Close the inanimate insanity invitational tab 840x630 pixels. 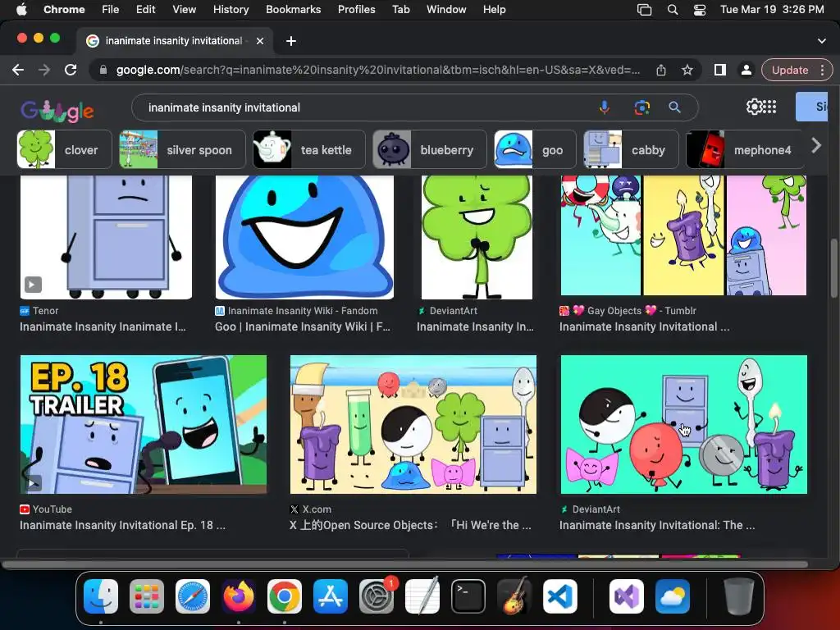click(260, 41)
